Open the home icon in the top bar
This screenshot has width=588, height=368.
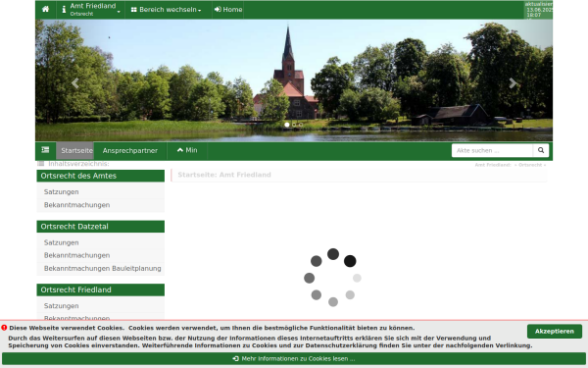coord(45,10)
